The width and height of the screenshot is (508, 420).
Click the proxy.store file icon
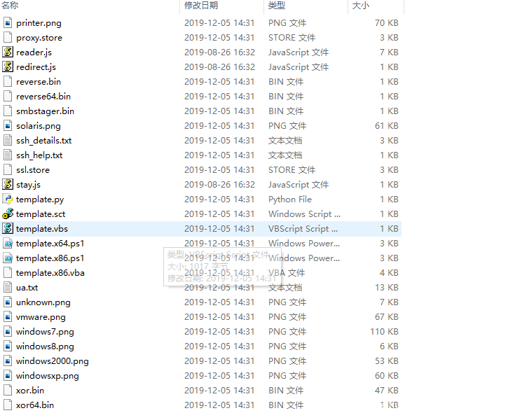(x=8, y=38)
